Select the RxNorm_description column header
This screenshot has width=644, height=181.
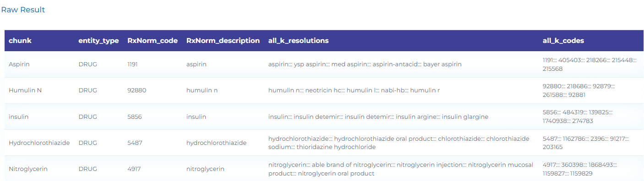coord(223,41)
